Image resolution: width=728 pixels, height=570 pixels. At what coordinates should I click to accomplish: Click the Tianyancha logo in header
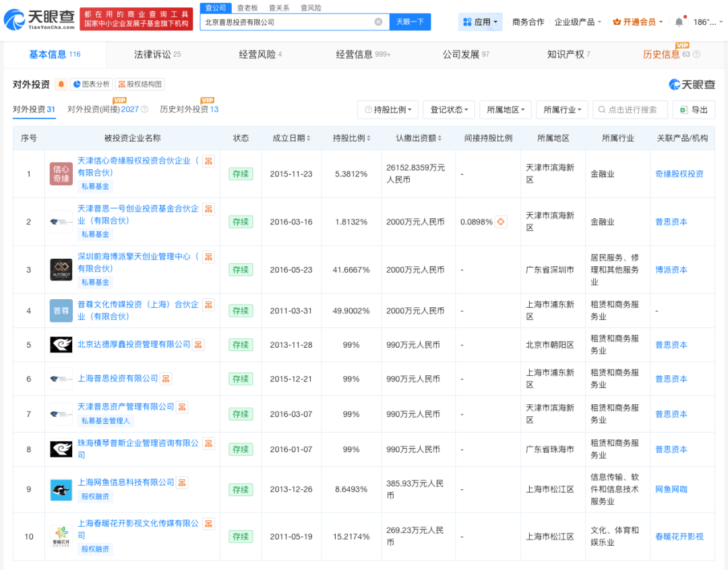[x=38, y=20]
